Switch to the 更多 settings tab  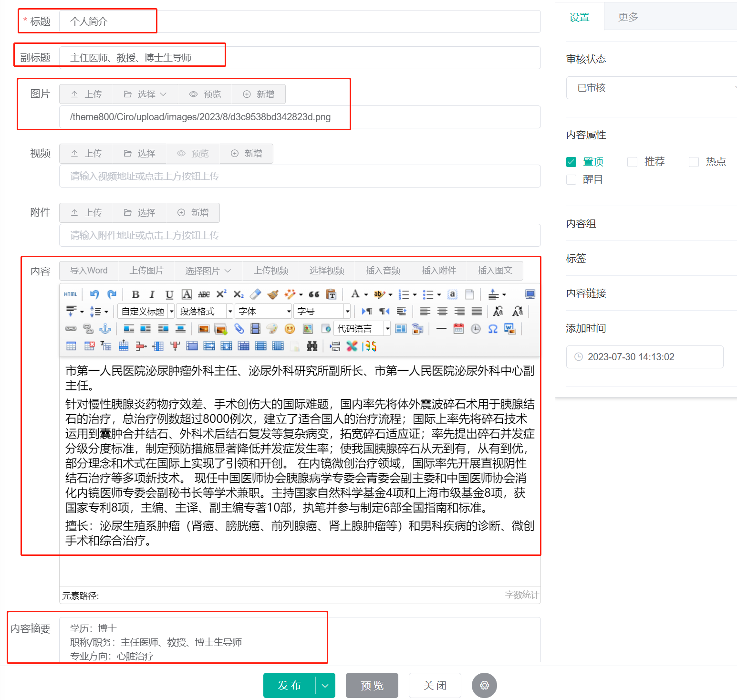coord(627,16)
